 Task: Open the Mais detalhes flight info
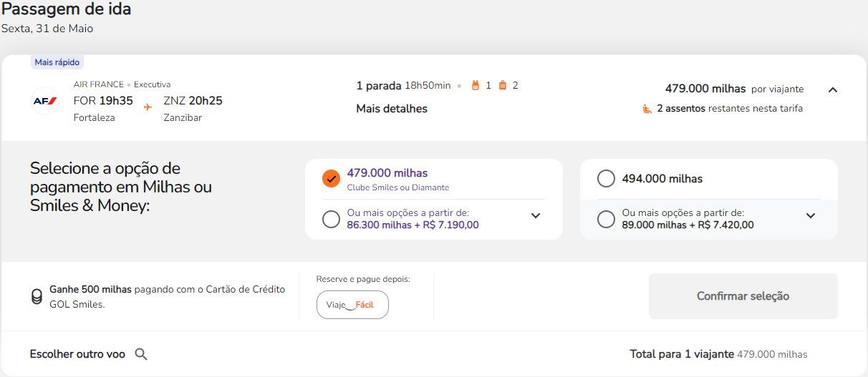(x=392, y=109)
